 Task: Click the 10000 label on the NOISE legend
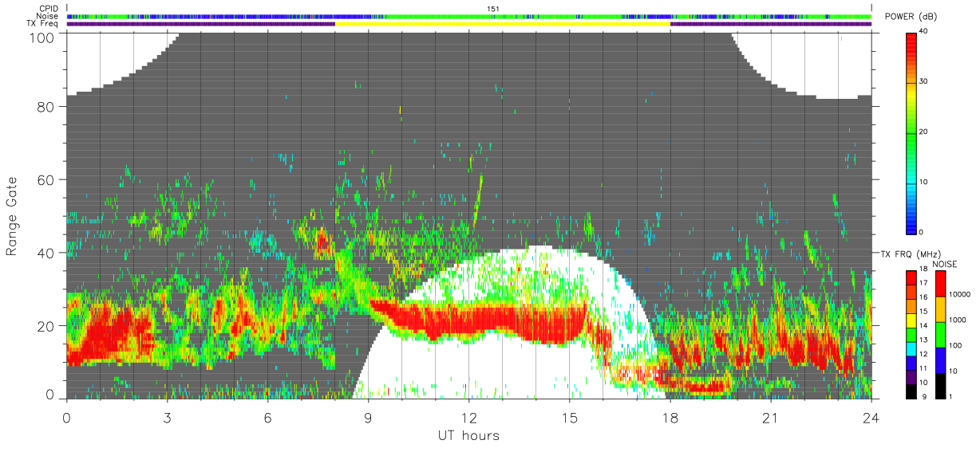tap(958, 296)
